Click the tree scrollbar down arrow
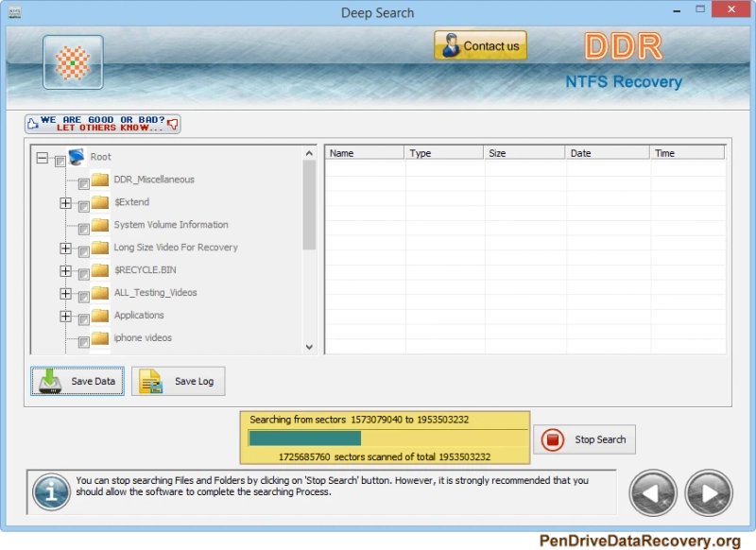The image size is (756, 550). tap(309, 347)
